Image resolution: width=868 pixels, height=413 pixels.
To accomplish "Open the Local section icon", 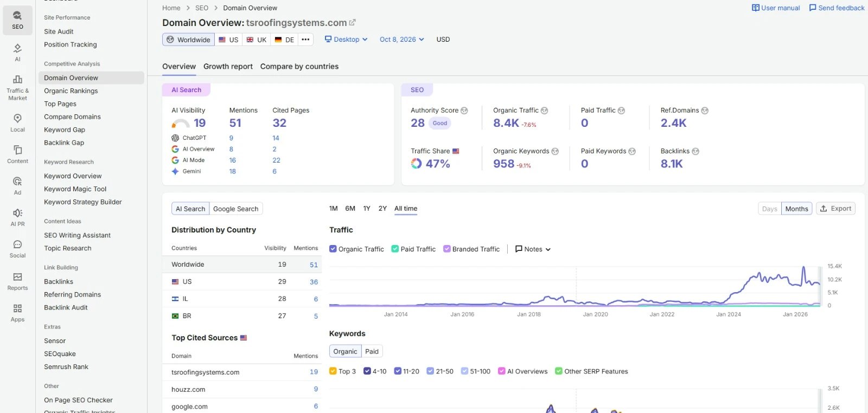I will coord(17,118).
